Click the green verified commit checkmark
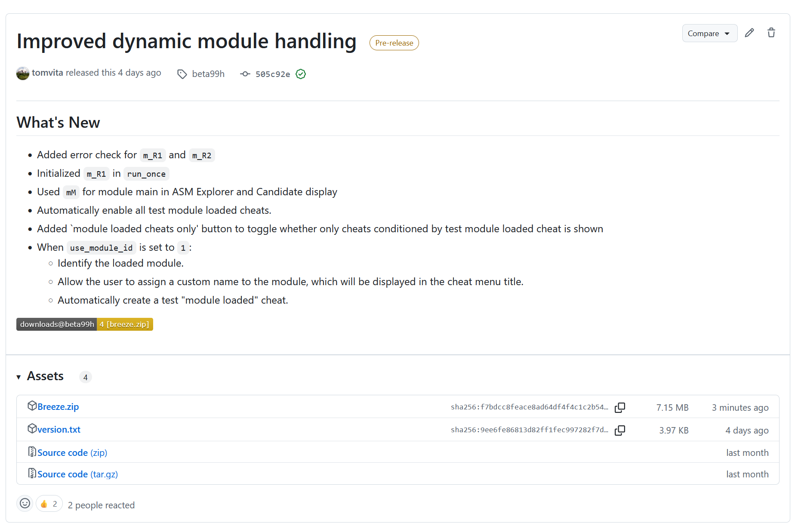This screenshot has width=795, height=532. click(301, 74)
